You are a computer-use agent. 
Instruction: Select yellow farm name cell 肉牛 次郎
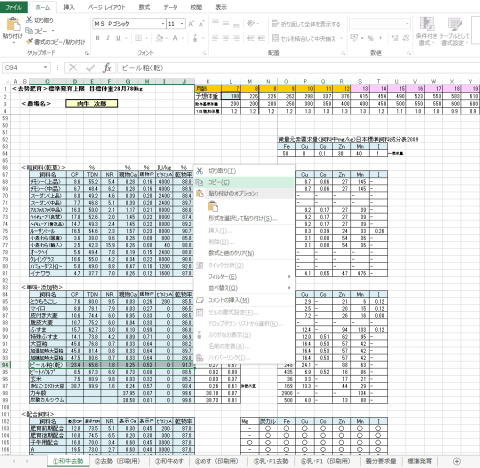pyautogui.click(x=92, y=104)
